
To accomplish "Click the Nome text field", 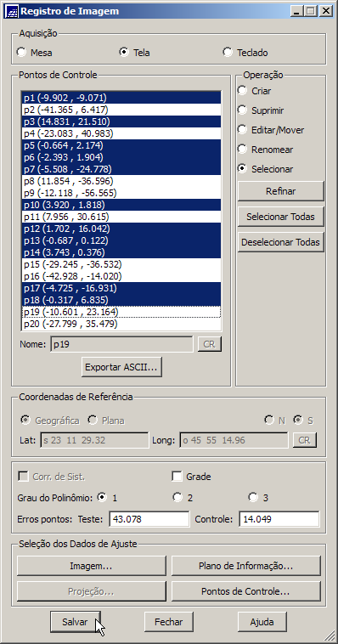I will click(x=121, y=344).
